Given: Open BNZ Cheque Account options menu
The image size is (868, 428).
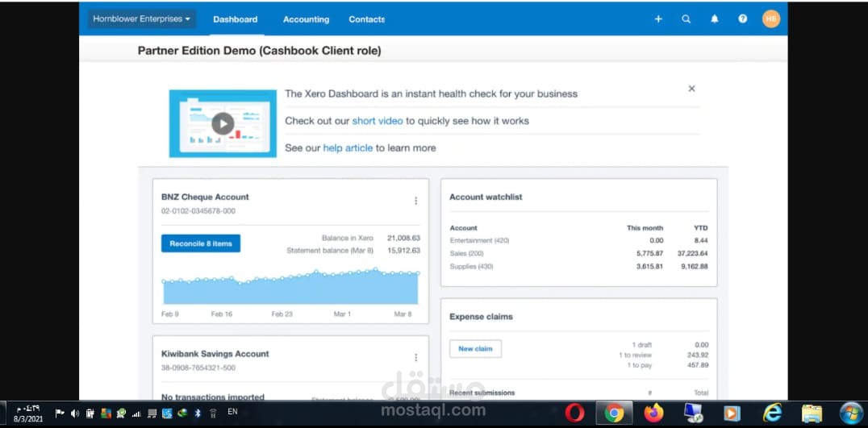Looking at the screenshot, I should (415, 201).
